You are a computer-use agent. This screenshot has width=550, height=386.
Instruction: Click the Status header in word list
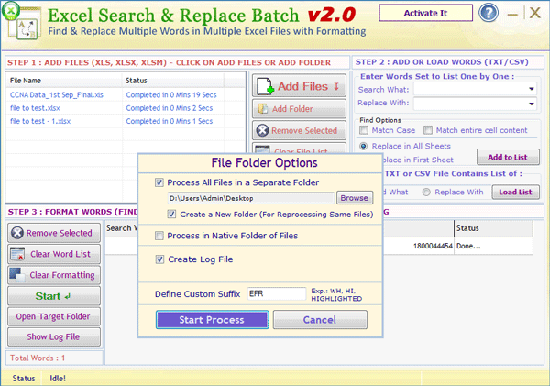point(494,228)
